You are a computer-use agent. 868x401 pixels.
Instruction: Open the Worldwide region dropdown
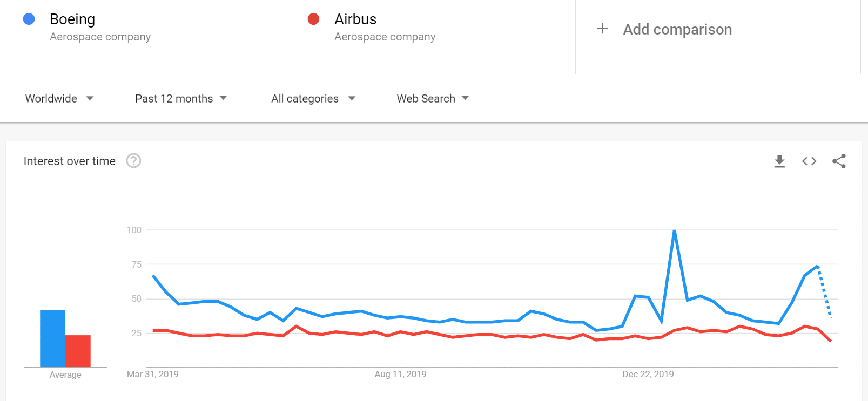pyautogui.click(x=59, y=98)
